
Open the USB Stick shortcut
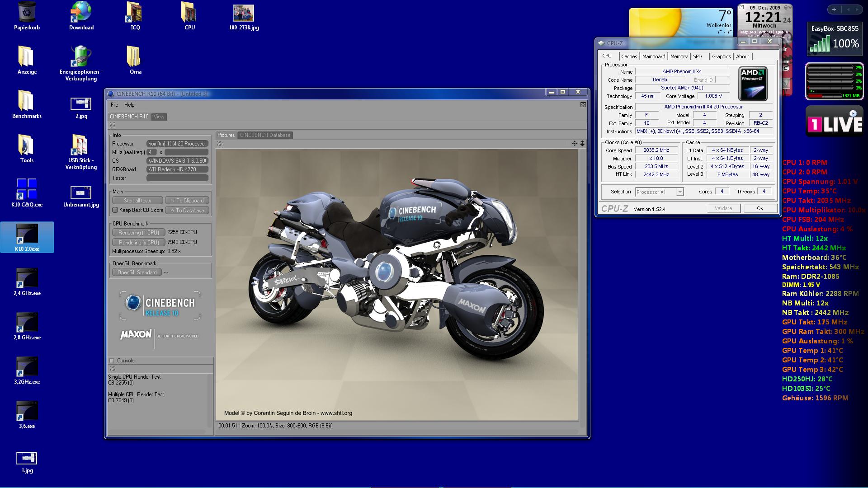click(x=81, y=152)
